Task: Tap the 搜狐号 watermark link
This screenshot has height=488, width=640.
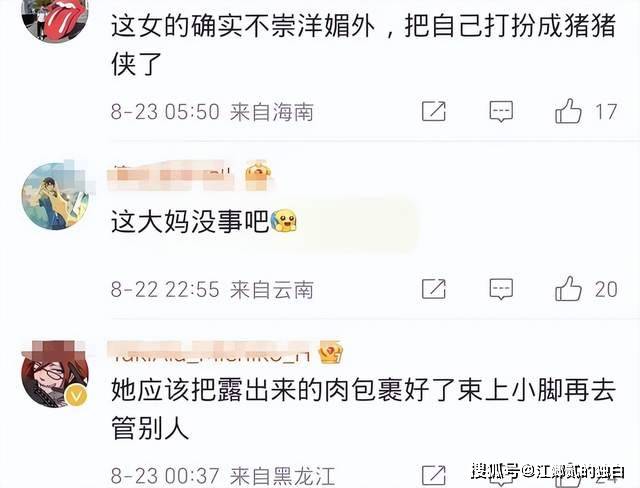Action: click(x=548, y=471)
